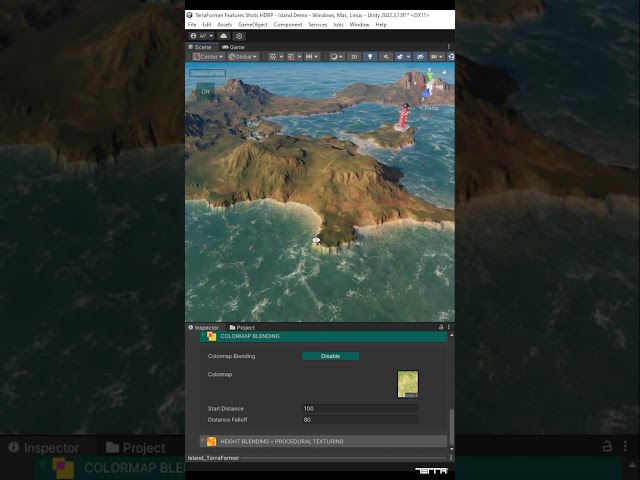Click Disable for Colormap Blending
640x480 pixels.
[x=331, y=356]
